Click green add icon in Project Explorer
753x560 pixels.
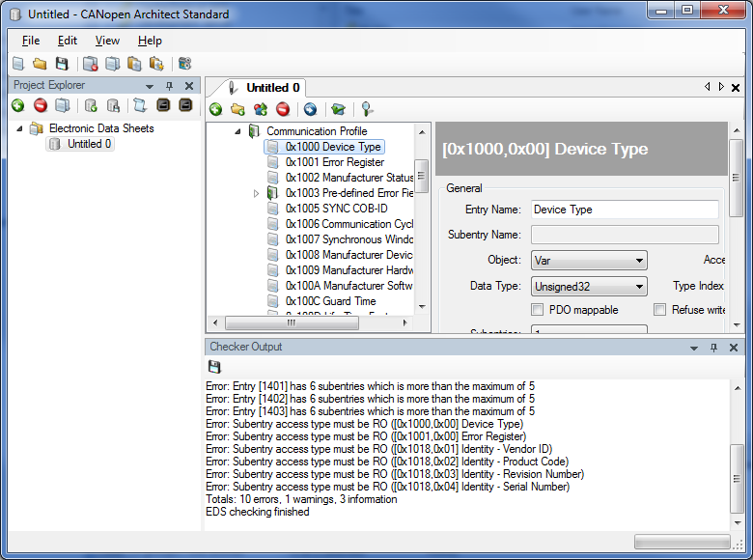tap(18, 105)
